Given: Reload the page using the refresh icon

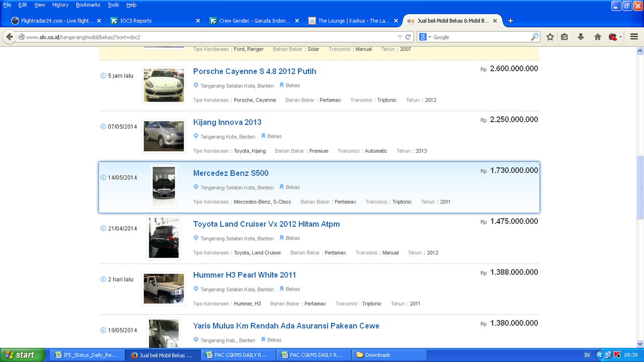Looking at the screenshot, I should point(408,37).
